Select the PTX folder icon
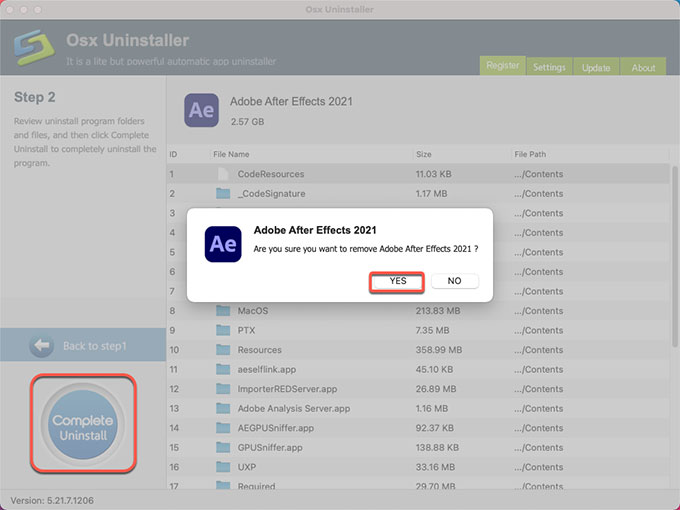680x510 pixels. click(x=223, y=330)
